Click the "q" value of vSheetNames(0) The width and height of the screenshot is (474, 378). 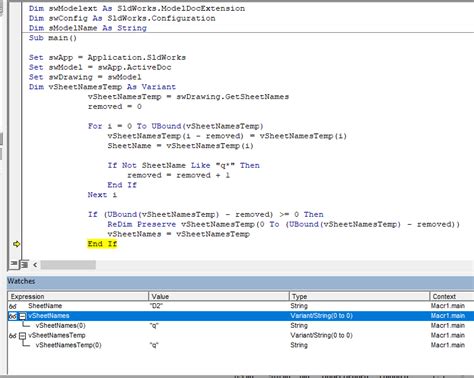click(154, 326)
